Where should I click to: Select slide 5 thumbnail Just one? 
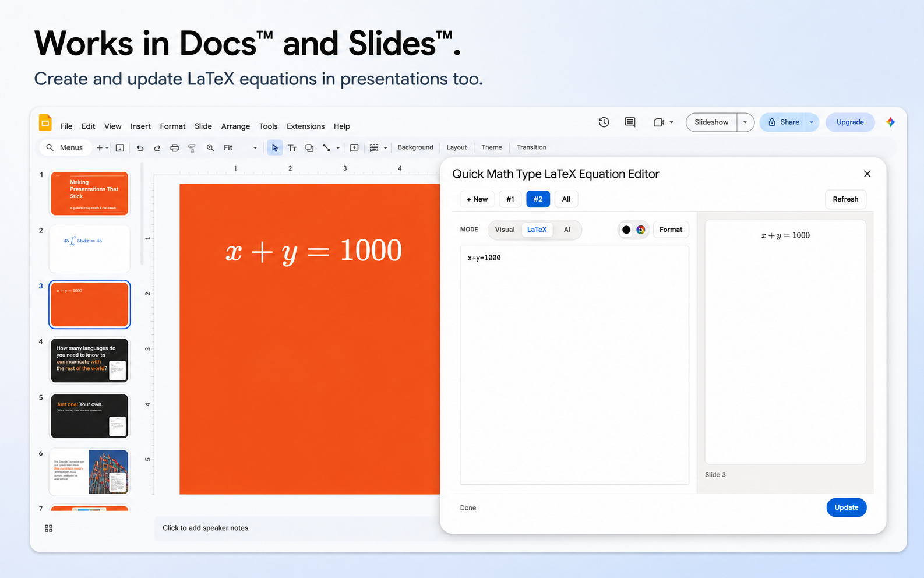click(89, 416)
